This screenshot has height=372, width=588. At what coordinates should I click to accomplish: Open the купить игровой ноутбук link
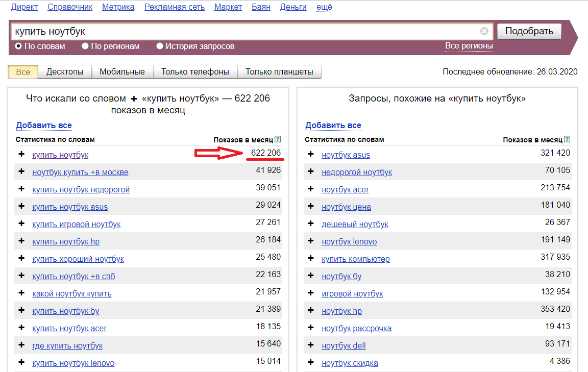coord(77,224)
